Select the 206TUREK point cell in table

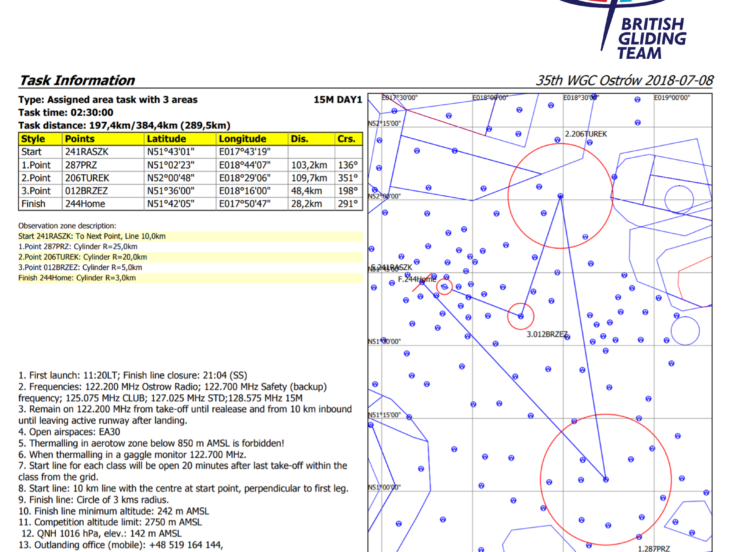click(88, 176)
